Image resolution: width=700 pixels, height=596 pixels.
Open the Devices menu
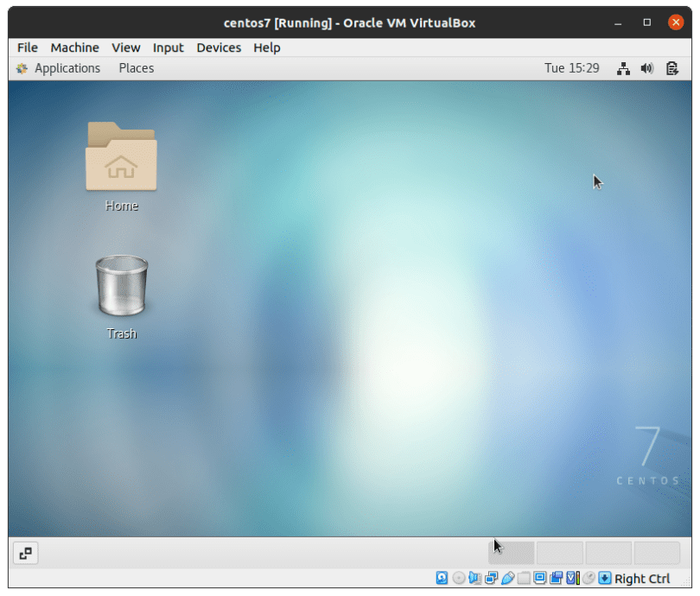(219, 48)
